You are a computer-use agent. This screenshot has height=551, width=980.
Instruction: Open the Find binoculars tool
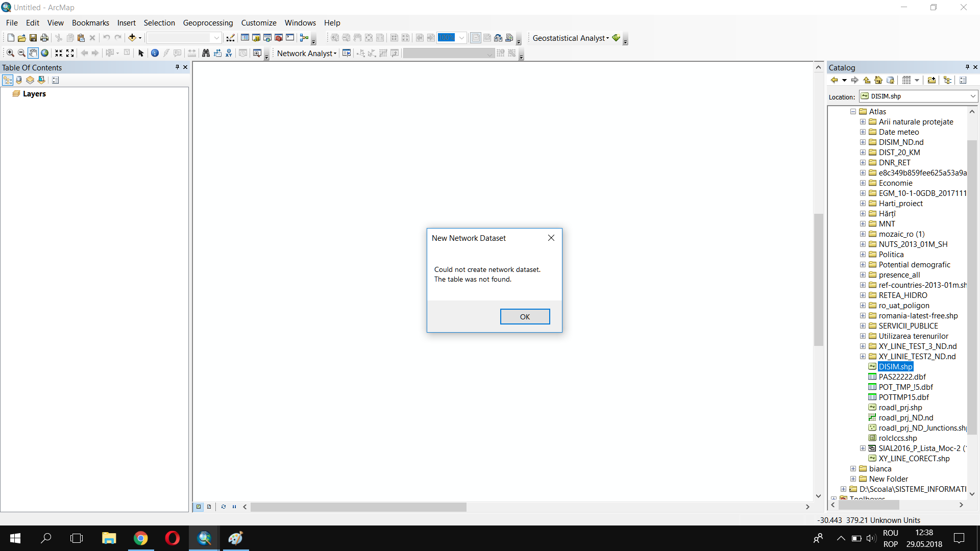(x=206, y=53)
